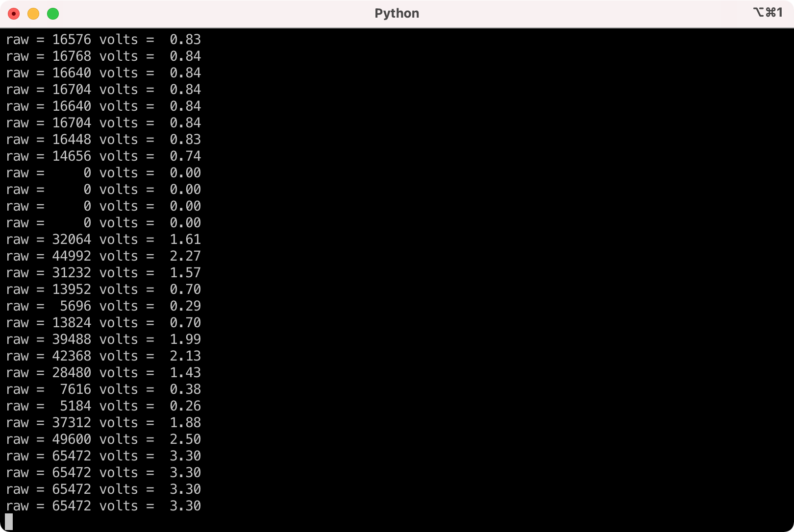The image size is (794, 532).
Task: Click the raw value 42368
Action: click(x=72, y=356)
